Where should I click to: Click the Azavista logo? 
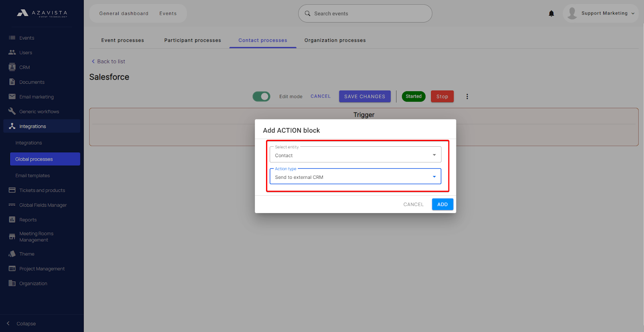[42, 13]
